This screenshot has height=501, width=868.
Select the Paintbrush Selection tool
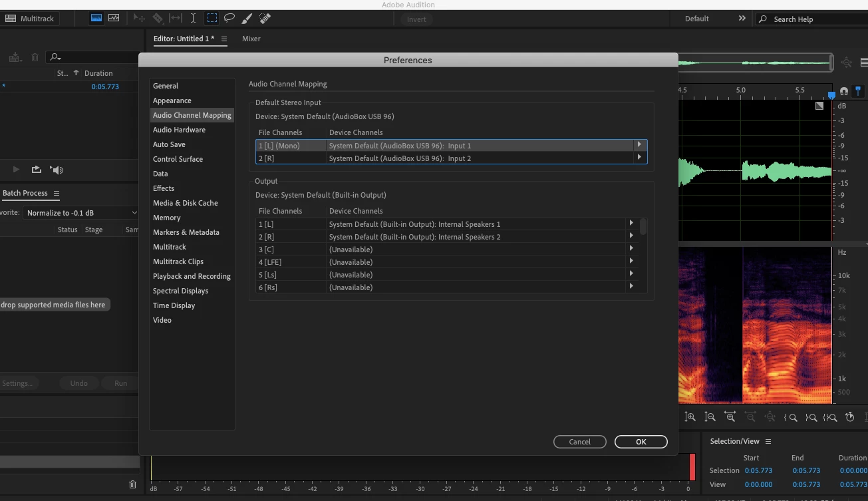click(x=247, y=19)
